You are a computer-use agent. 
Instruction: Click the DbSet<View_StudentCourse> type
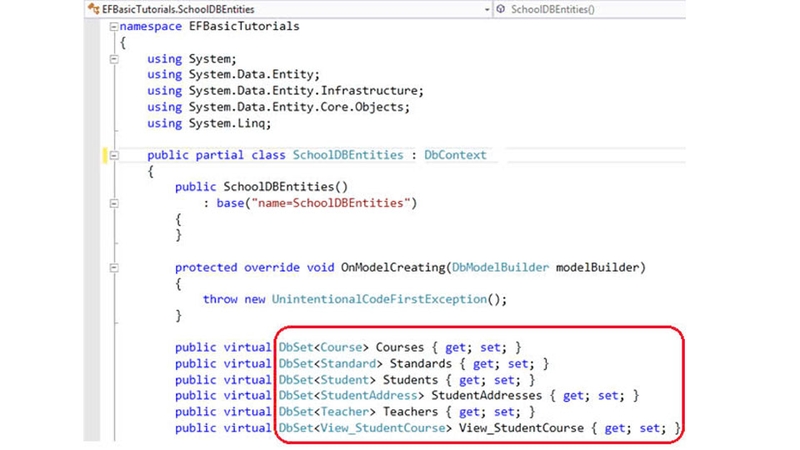[x=365, y=428]
